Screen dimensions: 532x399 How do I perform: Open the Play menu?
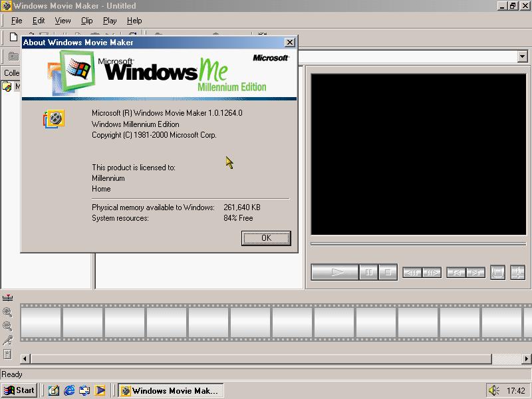pyautogui.click(x=110, y=21)
